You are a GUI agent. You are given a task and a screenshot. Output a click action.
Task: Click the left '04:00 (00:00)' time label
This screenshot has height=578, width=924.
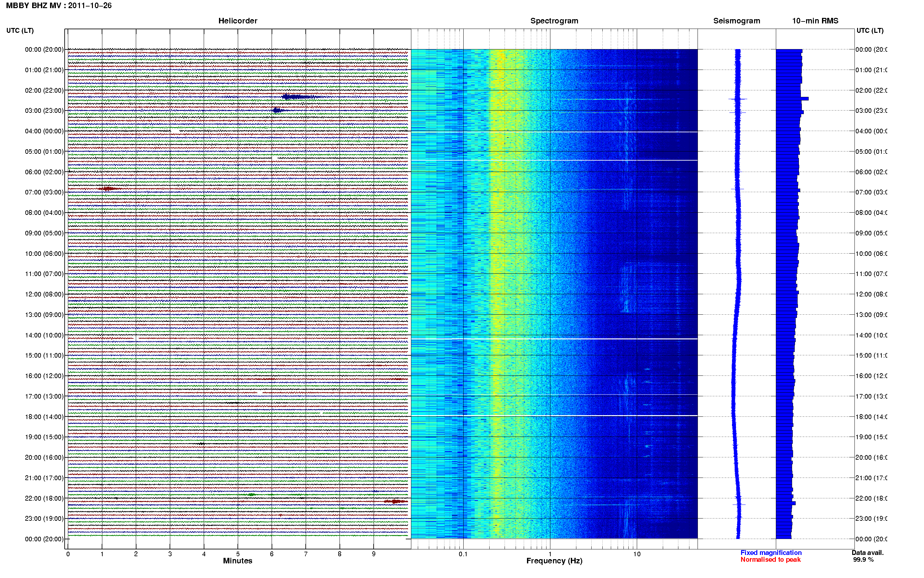click(44, 131)
